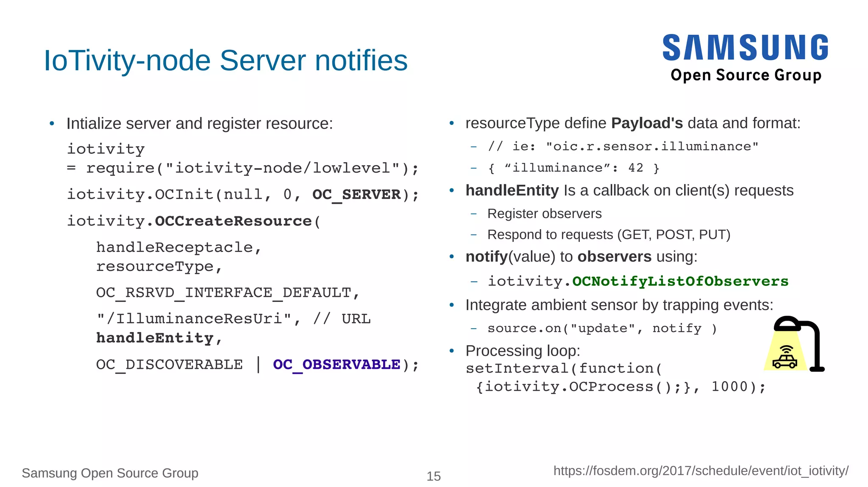Image resolution: width=868 pixels, height=487 pixels.
Task: Click the footer text 'Samsung Open Source Group'
Action: (x=110, y=473)
